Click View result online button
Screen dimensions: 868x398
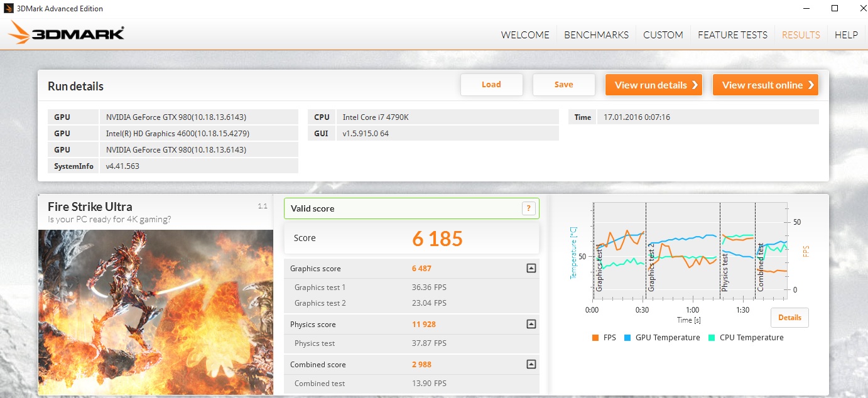[766, 85]
